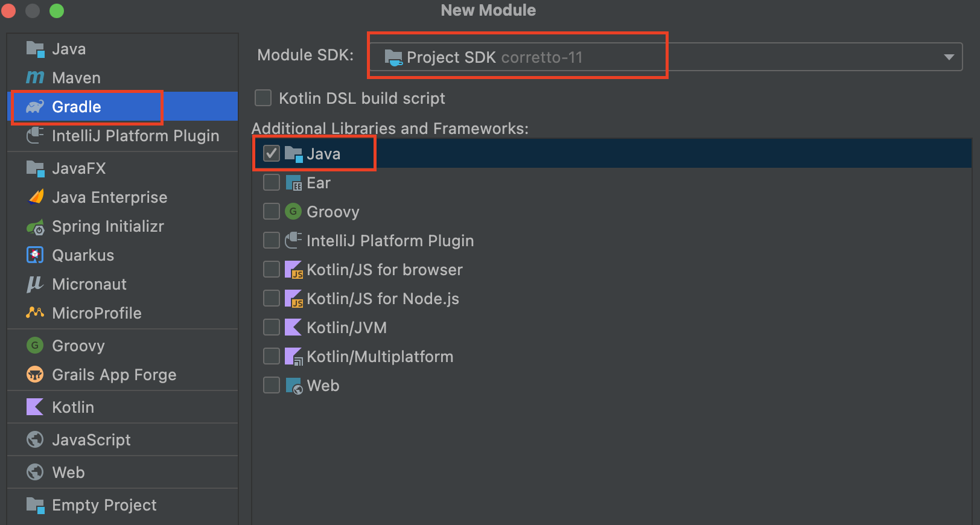The image size is (980, 525).
Task: Choose Micronaut from module list
Action: (x=122, y=284)
